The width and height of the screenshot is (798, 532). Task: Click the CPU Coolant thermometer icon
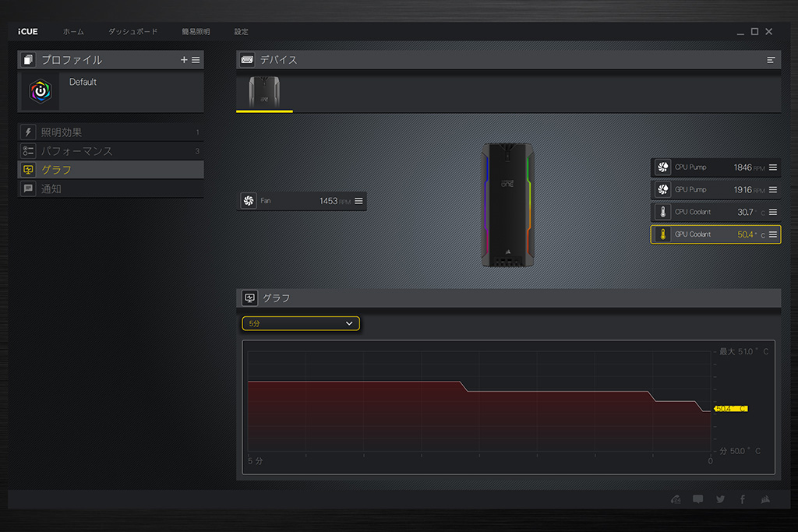point(662,212)
